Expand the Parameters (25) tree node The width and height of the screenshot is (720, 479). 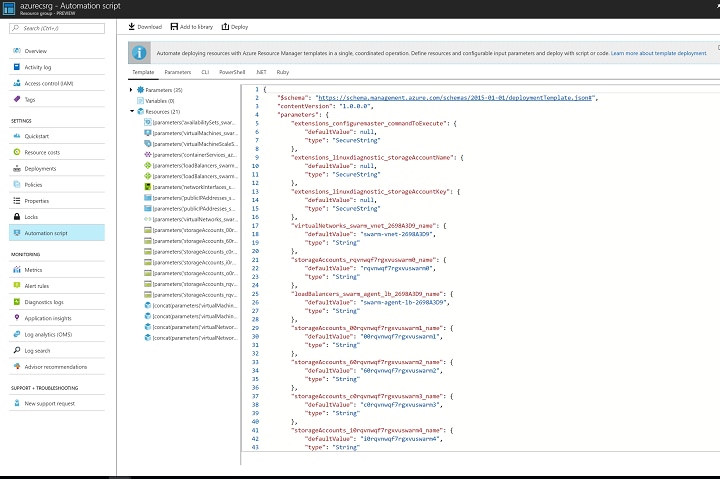coord(131,90)
